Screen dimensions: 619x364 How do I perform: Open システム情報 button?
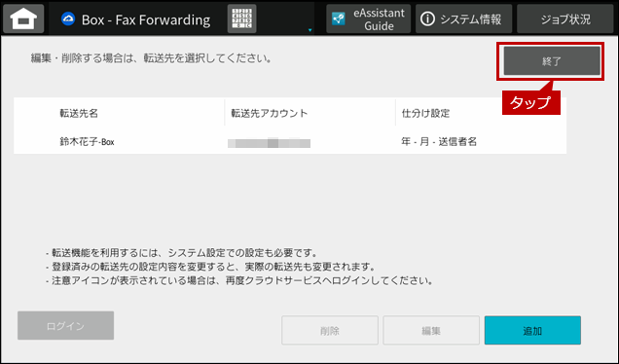tap(463, 18)
